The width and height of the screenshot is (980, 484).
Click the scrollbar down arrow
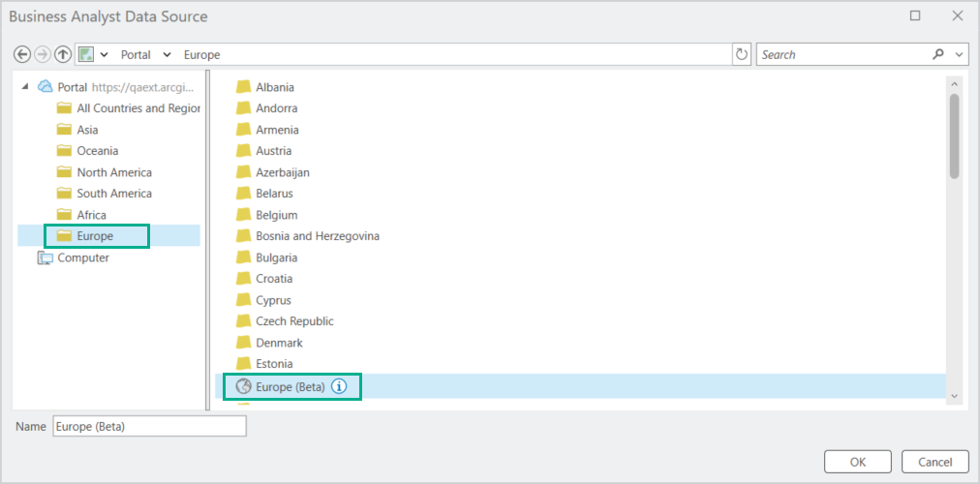click(955, 396)
